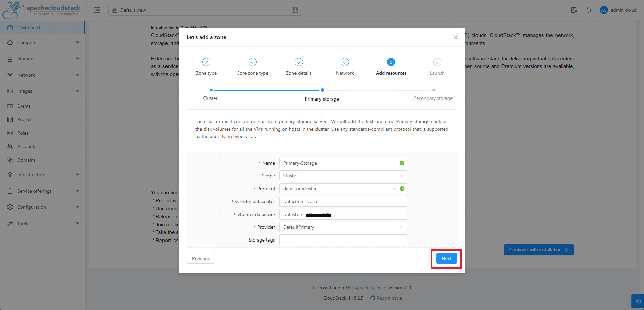Click the Storage tags field
The height and width of the screenshot is (310, 644).
[x=343, y=240]
